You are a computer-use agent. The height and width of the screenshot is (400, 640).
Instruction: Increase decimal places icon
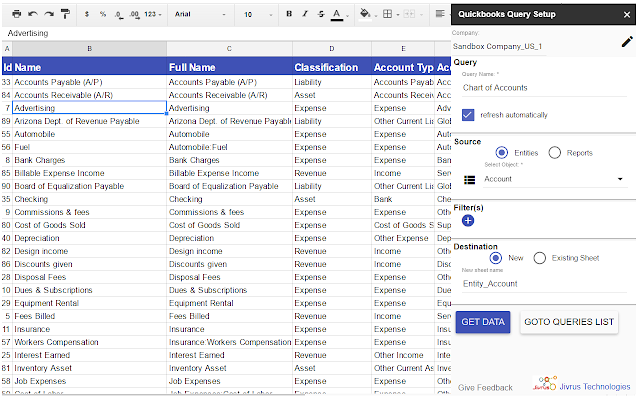coord(134,15)
